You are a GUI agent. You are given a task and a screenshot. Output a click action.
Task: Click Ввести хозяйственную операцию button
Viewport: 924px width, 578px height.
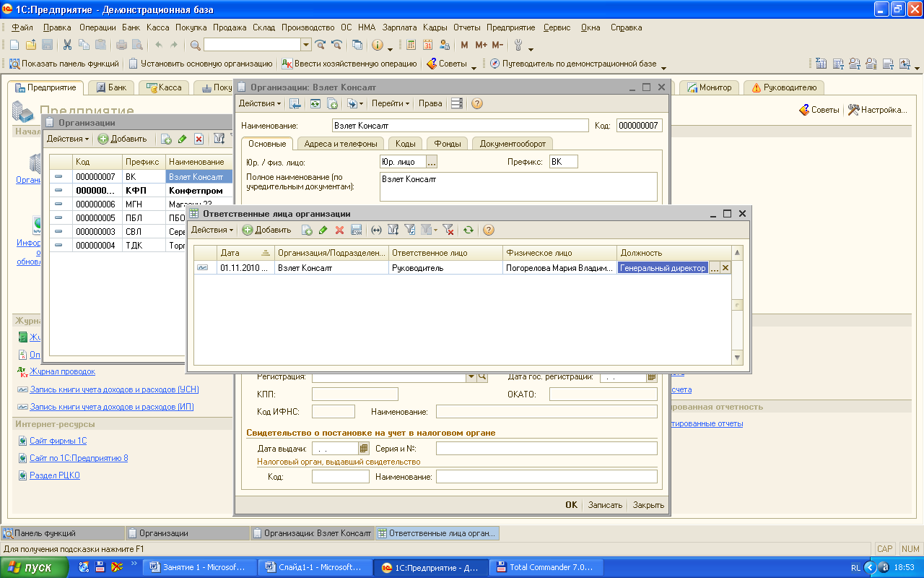tap(349, 64)
